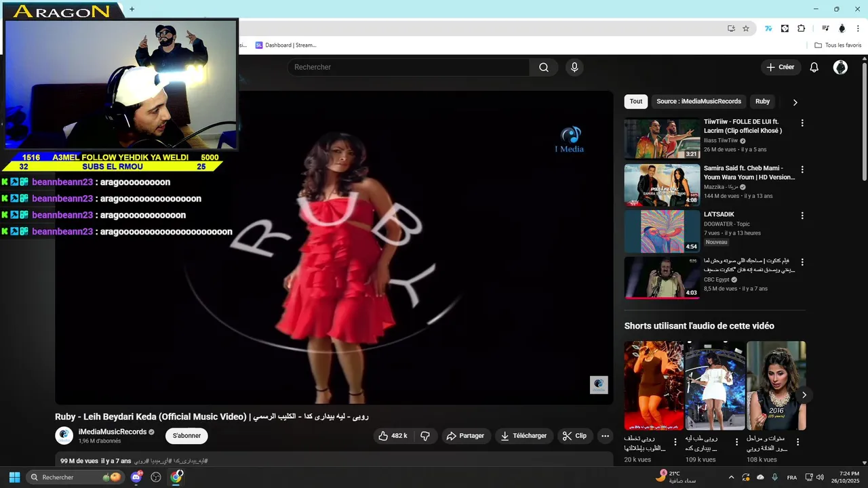Open more actions menu under the video
The width and height of the screenshot is (868, 488).
[x=605, y=436]
